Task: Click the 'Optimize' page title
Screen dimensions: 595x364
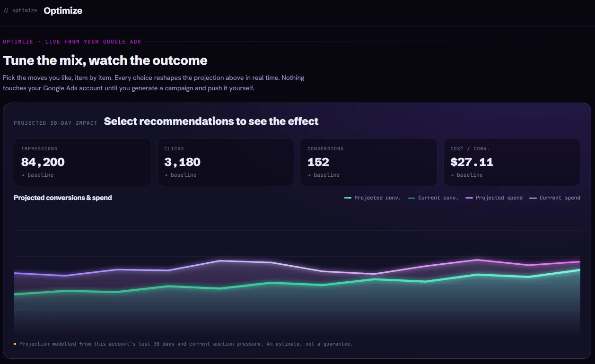Action: coord(63,10)
